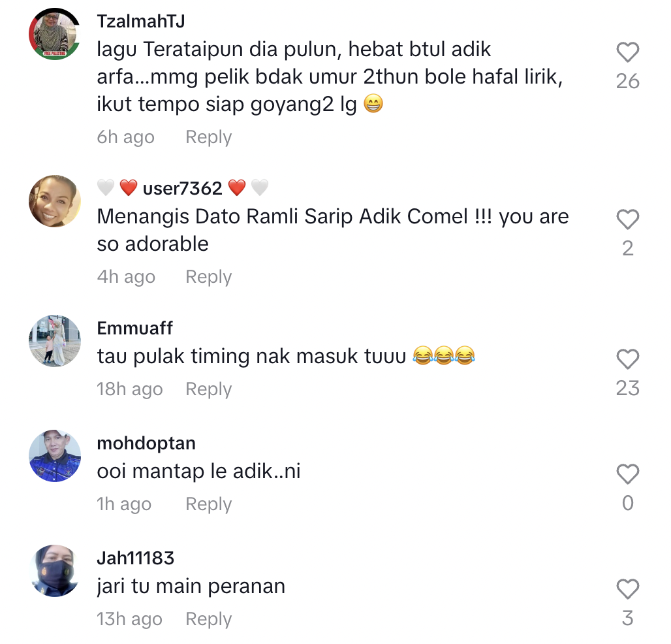Reply to Jah11183's 13h ago comment
The image size is (671, 644).
coord(208,619)
